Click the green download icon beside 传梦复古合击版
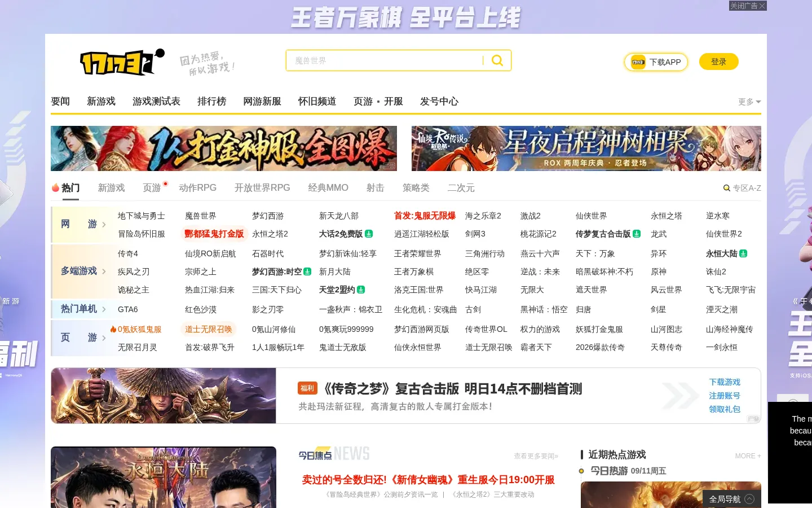This screenshot has height=508, width=812. [637, 234]
